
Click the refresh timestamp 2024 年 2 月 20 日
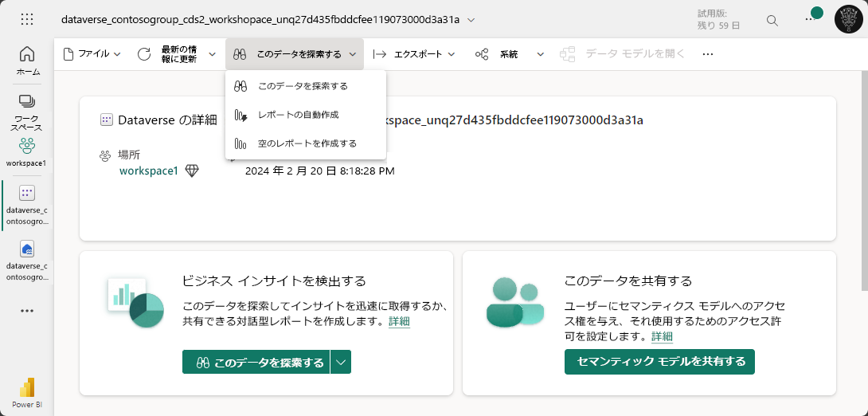pyautogui.click(x=320, y=171)
